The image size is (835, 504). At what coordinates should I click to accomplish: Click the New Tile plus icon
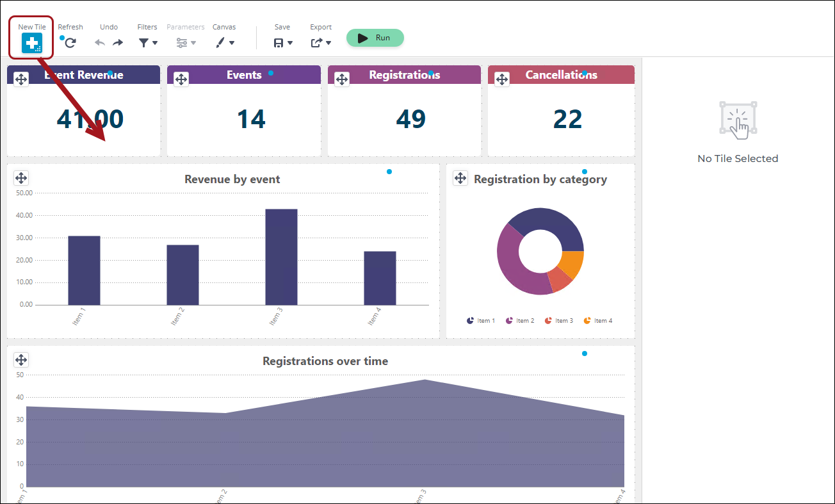pyautogui.click(x=32, y=43)
